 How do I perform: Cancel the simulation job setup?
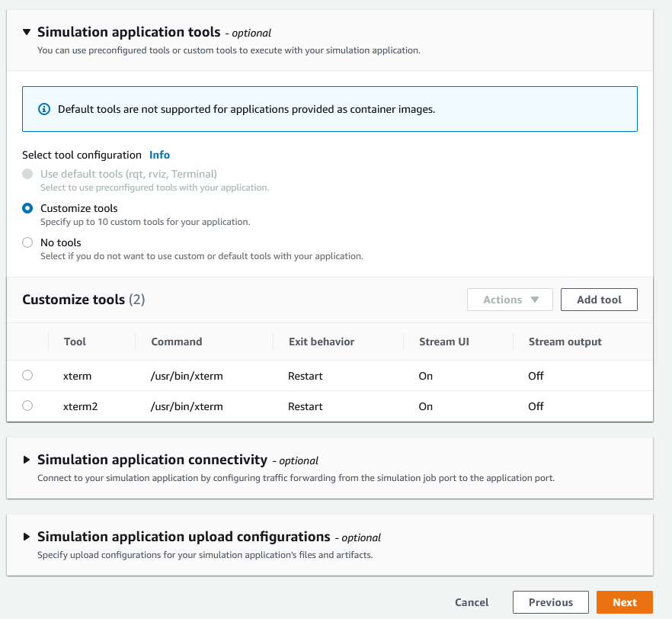[x=472, y=602]
